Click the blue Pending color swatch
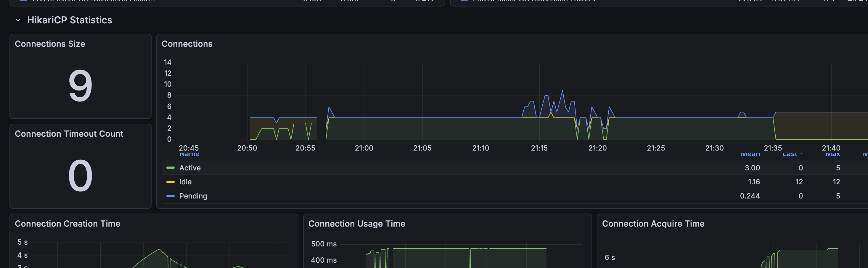Screen dimensions: 868x268 [171, 196]
